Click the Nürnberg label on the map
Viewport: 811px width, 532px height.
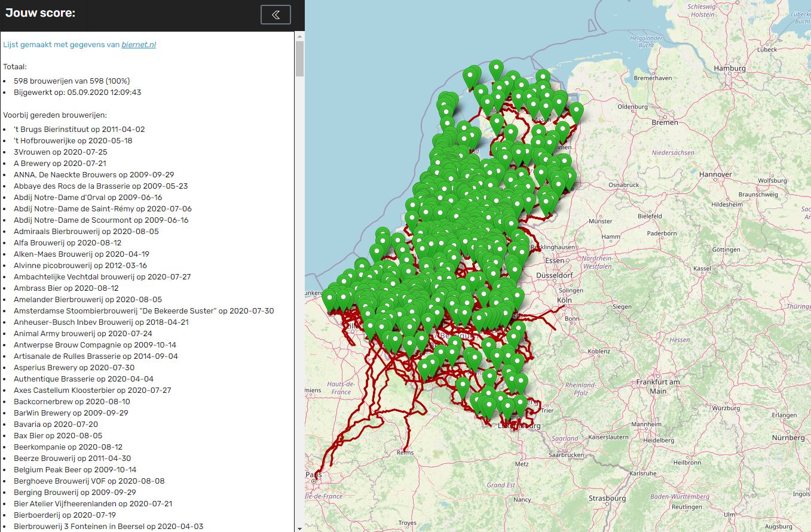pos(789,438)
